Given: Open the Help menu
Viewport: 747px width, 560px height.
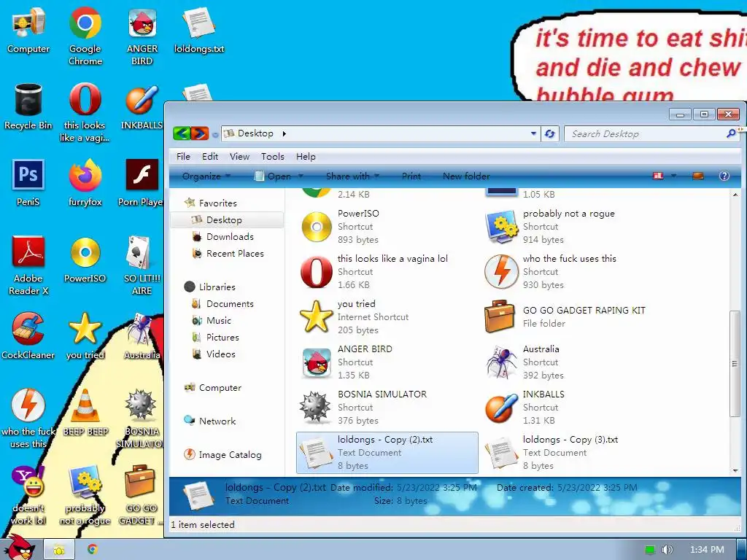Looking at the screenshot, I should (x=306, y=156).
